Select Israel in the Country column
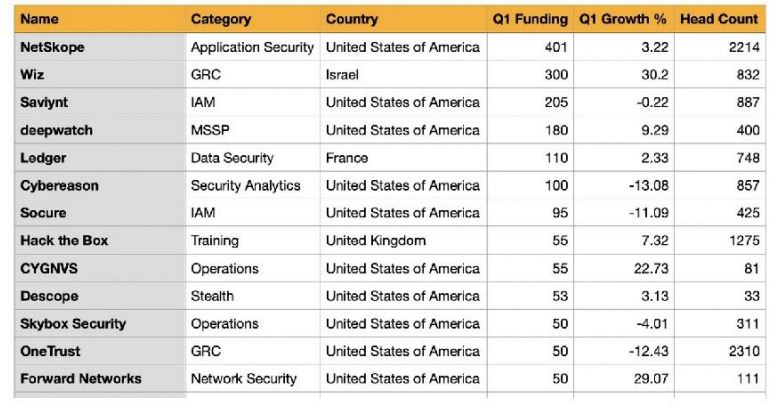Image resolution: width=779 pixels, height=405 pixels. click(x=403, y=75)
